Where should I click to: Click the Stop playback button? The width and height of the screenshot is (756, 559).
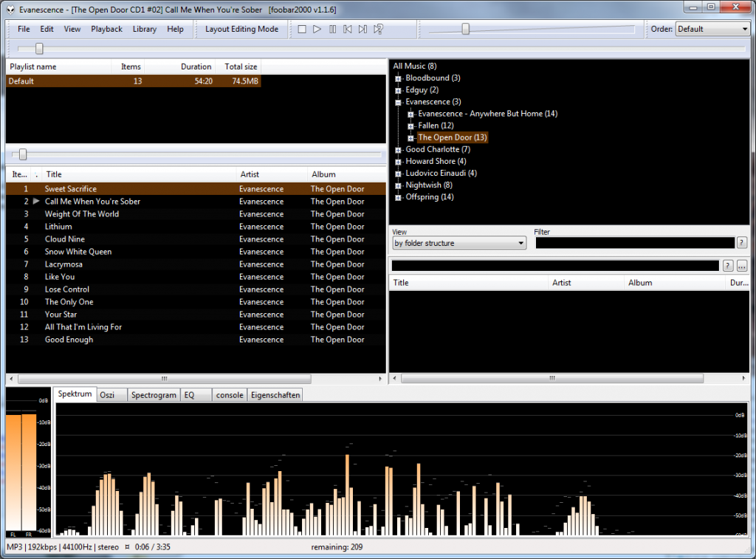click(302, 30)
